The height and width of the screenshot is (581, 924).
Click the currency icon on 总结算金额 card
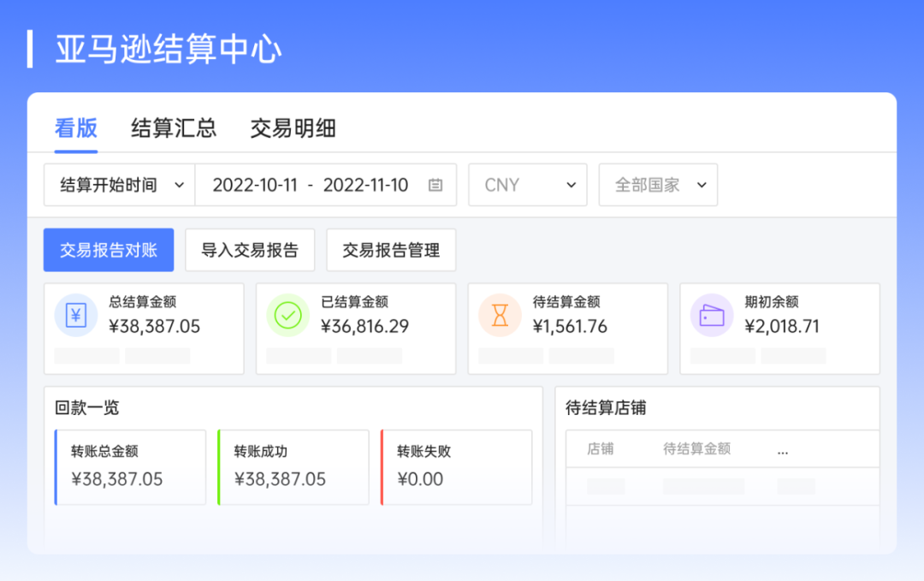tap(75, 315)
